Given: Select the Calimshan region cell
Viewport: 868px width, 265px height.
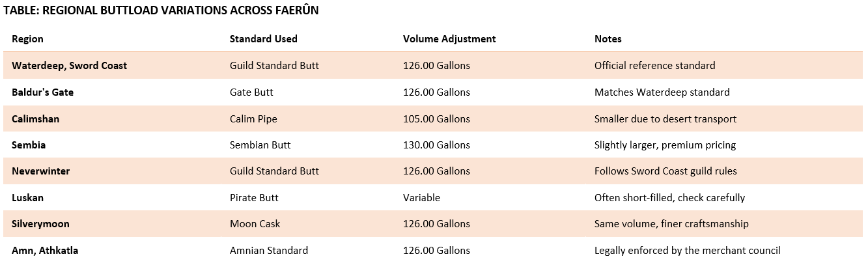Looking at the screenshot, I should [x=35, y=119].
